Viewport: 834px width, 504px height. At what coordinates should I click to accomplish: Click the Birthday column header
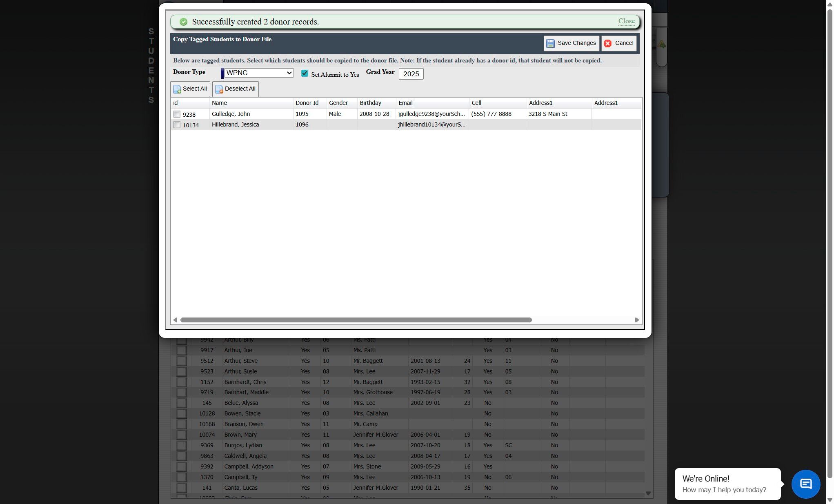[370, 103]
